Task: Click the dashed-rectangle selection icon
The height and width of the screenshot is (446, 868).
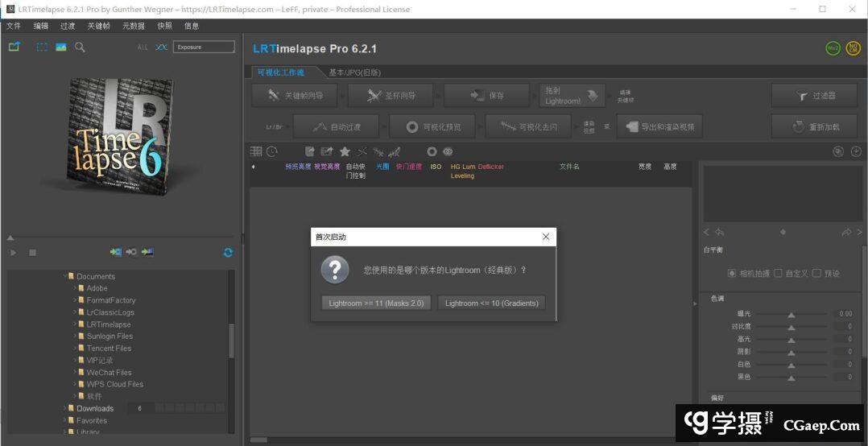Action: (x=42, y=47)
